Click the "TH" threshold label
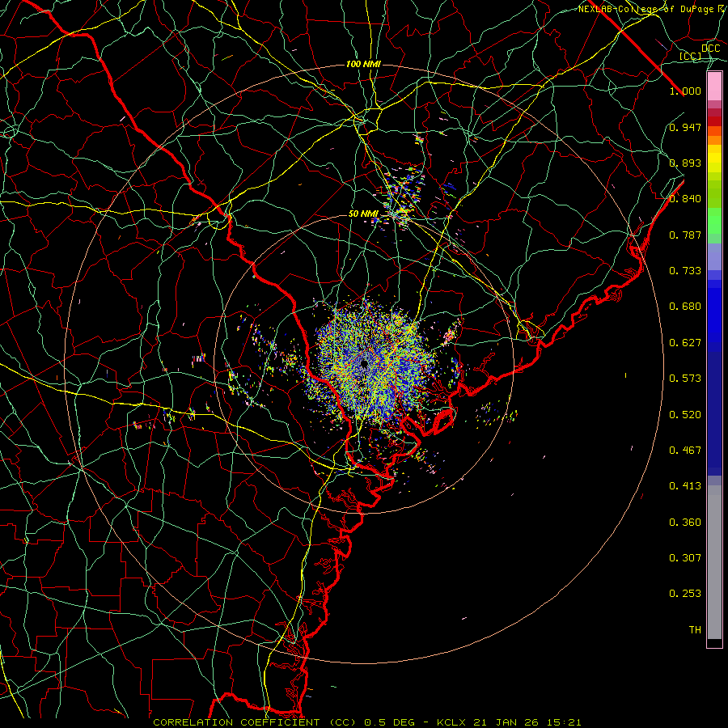This screenshot has width=728, height=728. coord(695,630)
